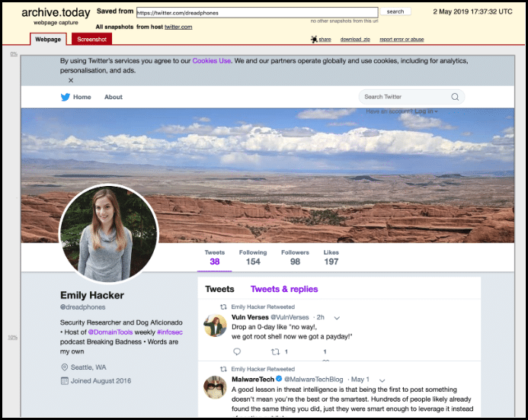The width and height of the screenshot is (528, 420).
Task: Click the 0% page position marker
Action: point(14,54)
